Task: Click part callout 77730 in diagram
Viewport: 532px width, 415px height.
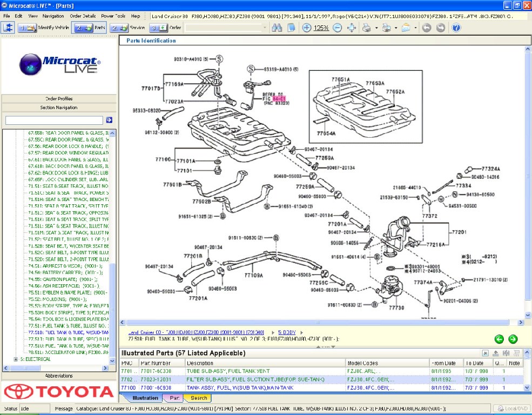Action: (x=396, y=308)
